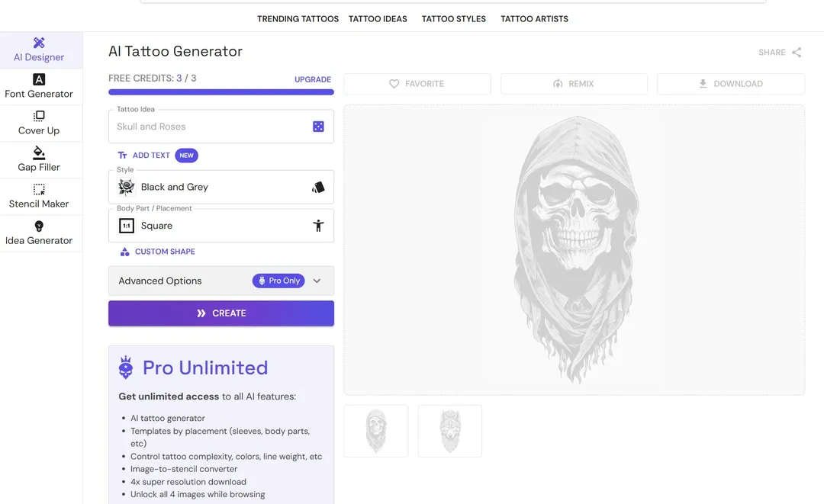
Task: Click the free credits progress bar
Action: click(221, 92)
